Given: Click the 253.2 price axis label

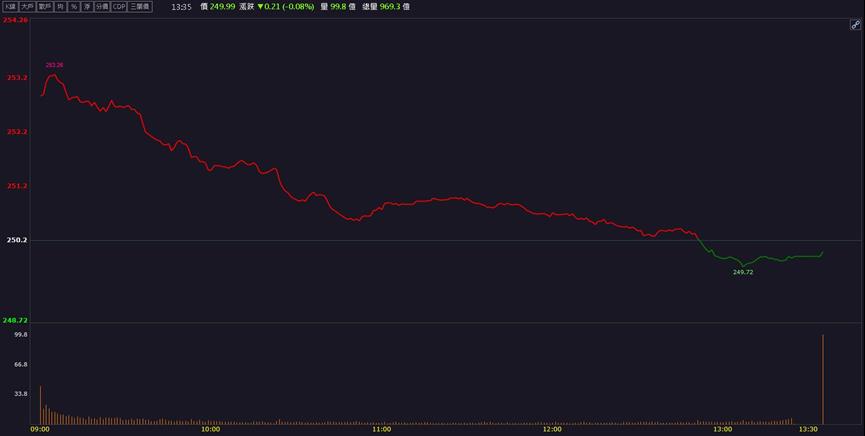Looking at the screenshot, I should coord(17,78).
